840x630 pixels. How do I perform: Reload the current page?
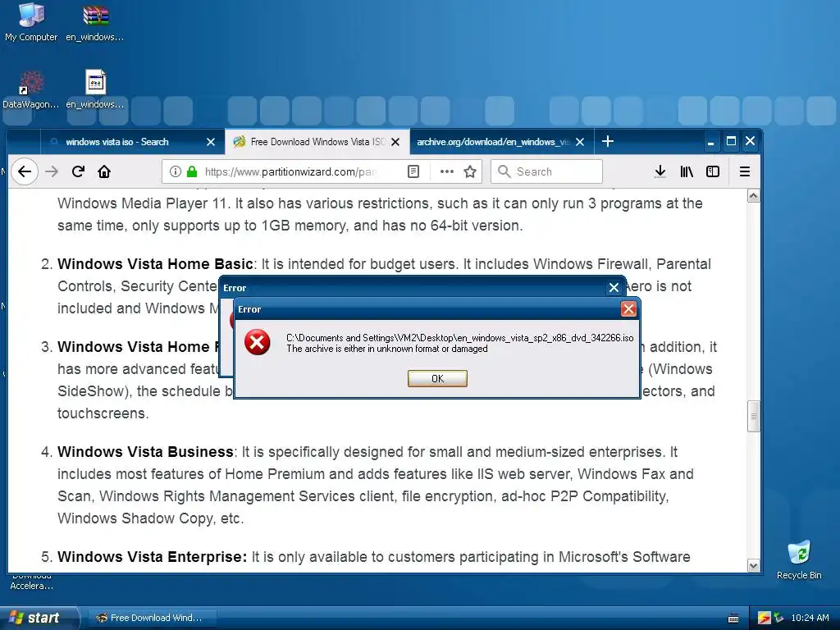tap(78, 171)
